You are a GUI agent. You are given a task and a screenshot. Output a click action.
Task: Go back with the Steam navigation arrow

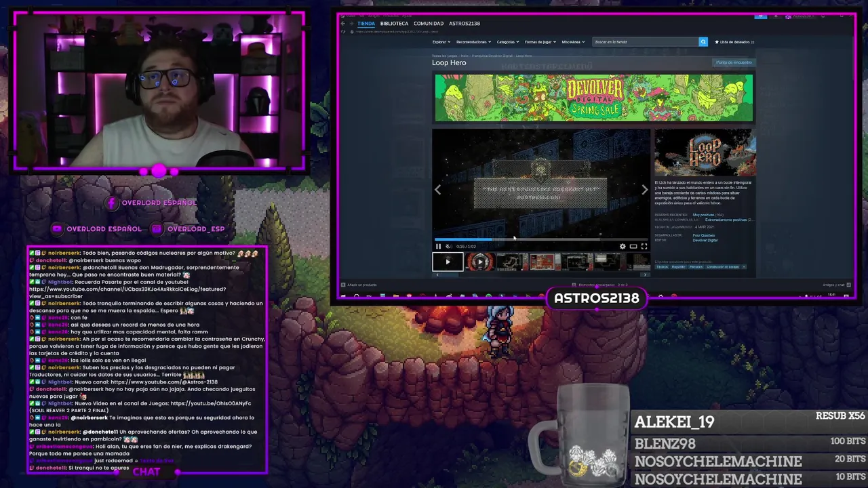[x=343, y=23]
